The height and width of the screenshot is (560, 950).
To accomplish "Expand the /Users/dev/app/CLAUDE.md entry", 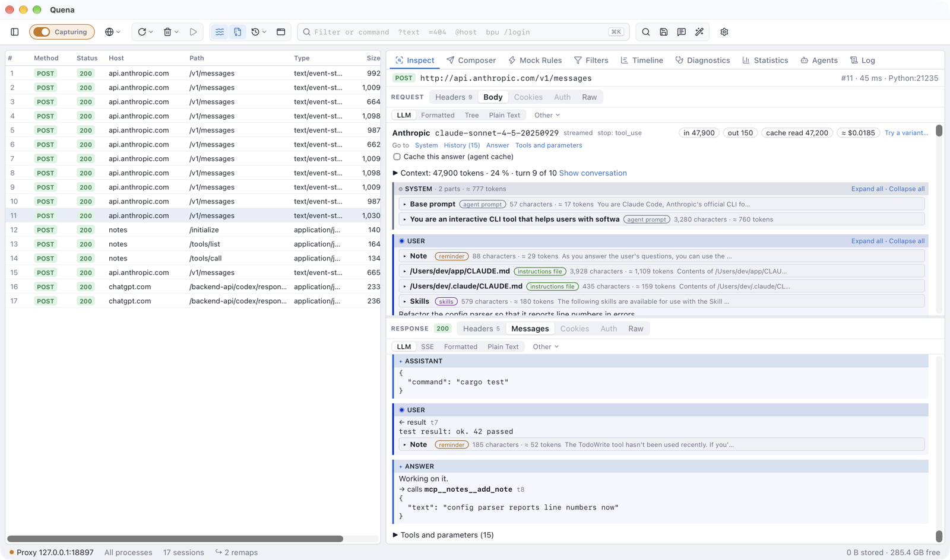I will click(405, 271).
